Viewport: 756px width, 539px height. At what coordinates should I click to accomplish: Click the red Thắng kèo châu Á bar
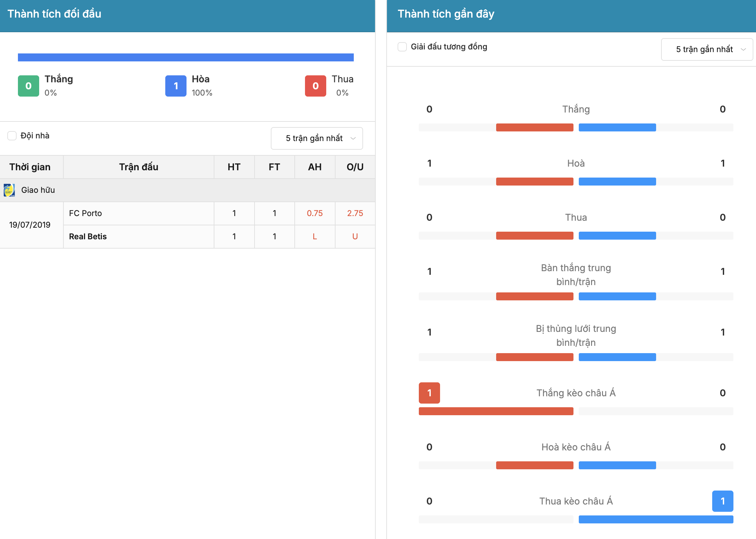pos(496,411)
